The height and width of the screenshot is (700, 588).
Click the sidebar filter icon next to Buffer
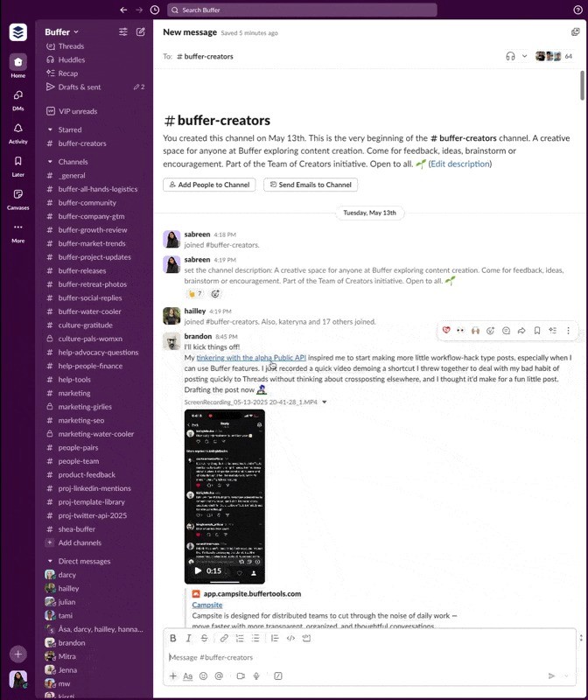pos(122,31)
